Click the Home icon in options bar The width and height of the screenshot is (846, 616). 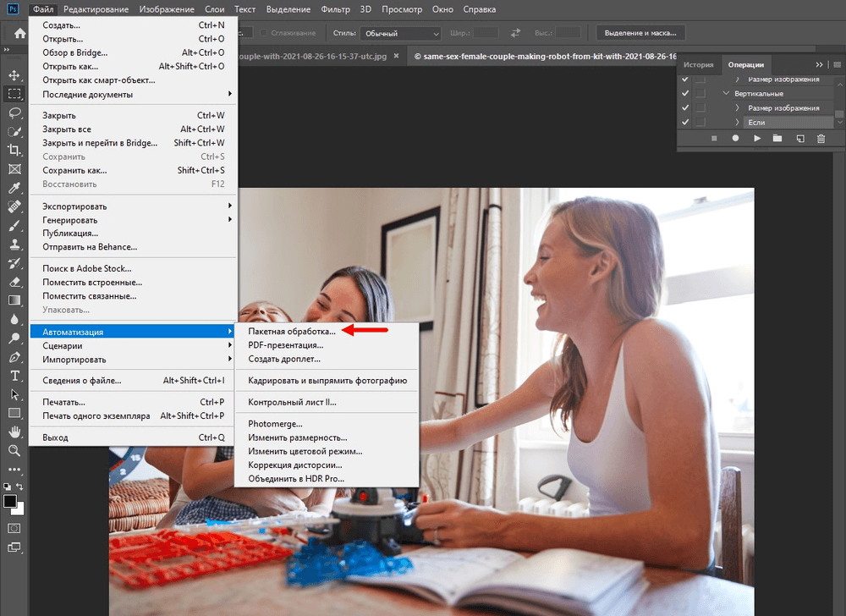point(20,34)
